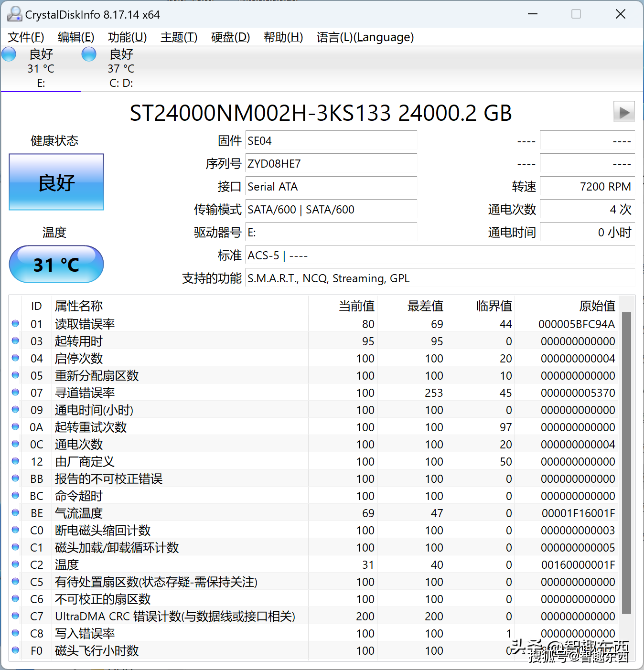Open the 文件(F) menu

click(26, 37)
